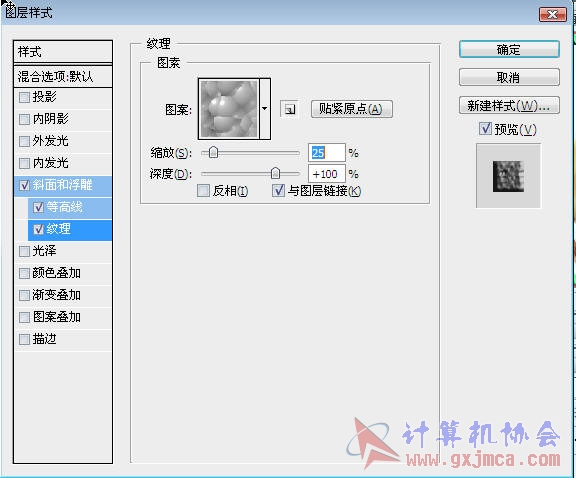
Task: Click the 新建样式 new style button
Action: pyautogui.click(x=509, y=106)
